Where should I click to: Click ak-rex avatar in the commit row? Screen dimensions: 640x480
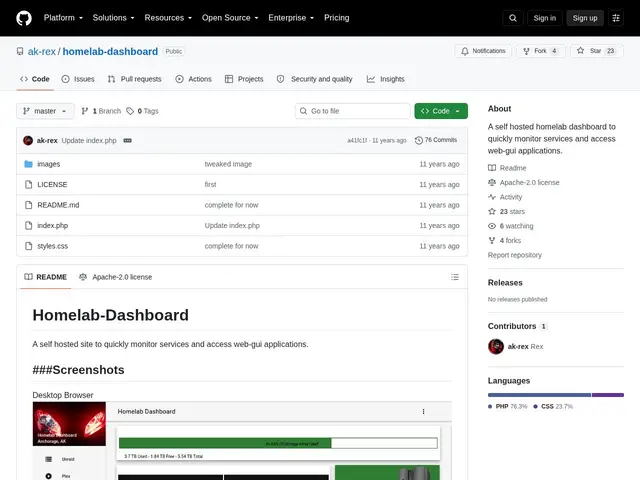[x=28, y=140]
